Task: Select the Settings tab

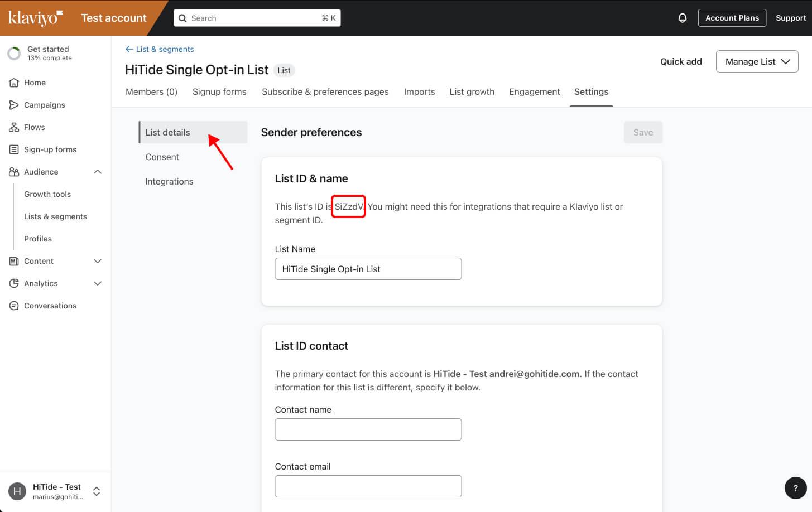Action: pyautogui.click(x=591, y=92)
